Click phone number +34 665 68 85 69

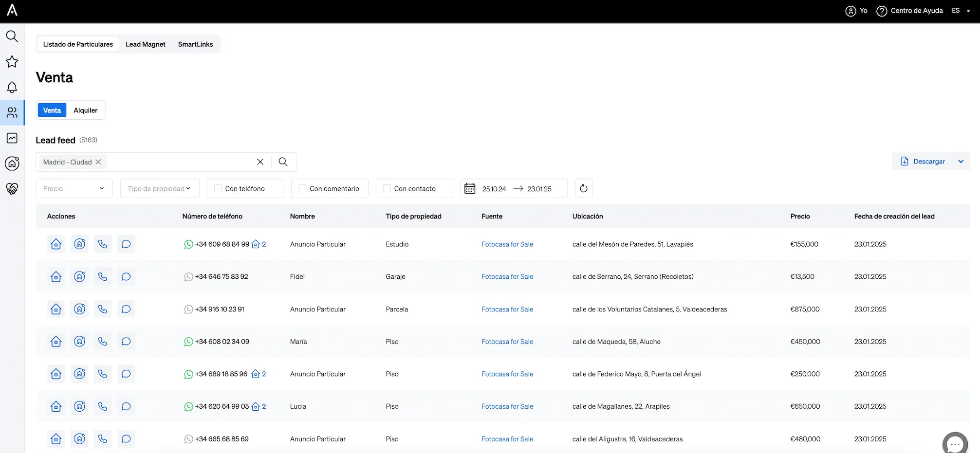222,439
